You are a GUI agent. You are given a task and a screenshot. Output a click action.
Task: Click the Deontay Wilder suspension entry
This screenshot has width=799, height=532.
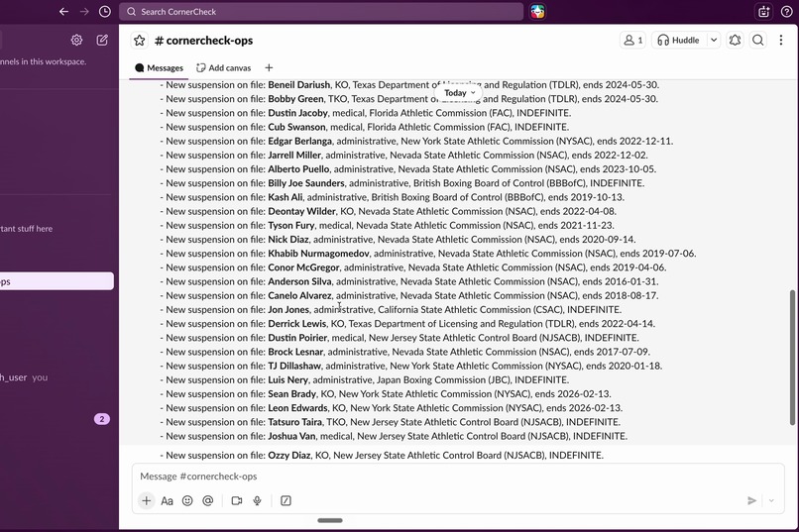click(x=388, y=211)
